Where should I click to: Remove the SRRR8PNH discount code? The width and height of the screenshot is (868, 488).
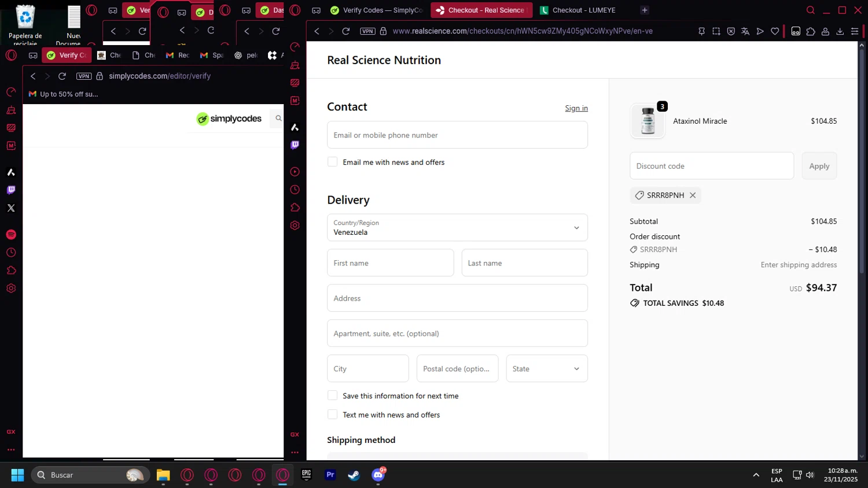(693, 195)
